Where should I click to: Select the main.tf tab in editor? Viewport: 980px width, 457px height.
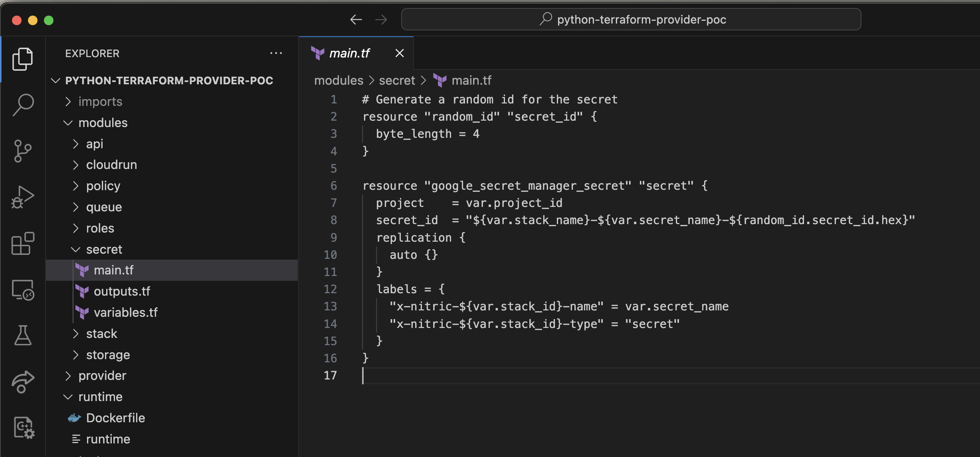click(348, 52)
